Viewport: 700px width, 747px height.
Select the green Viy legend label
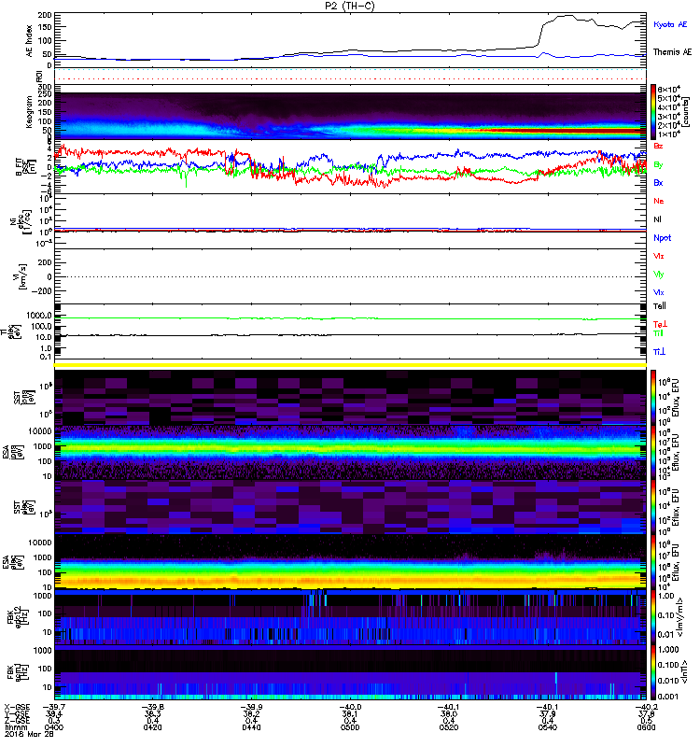pyautogui.click(x=658, y=275)
